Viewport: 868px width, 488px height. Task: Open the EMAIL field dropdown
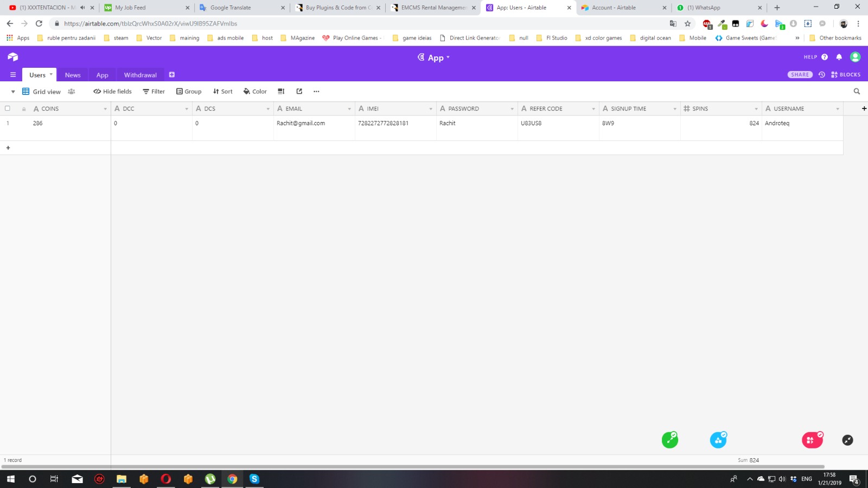[x=349, y=109]
